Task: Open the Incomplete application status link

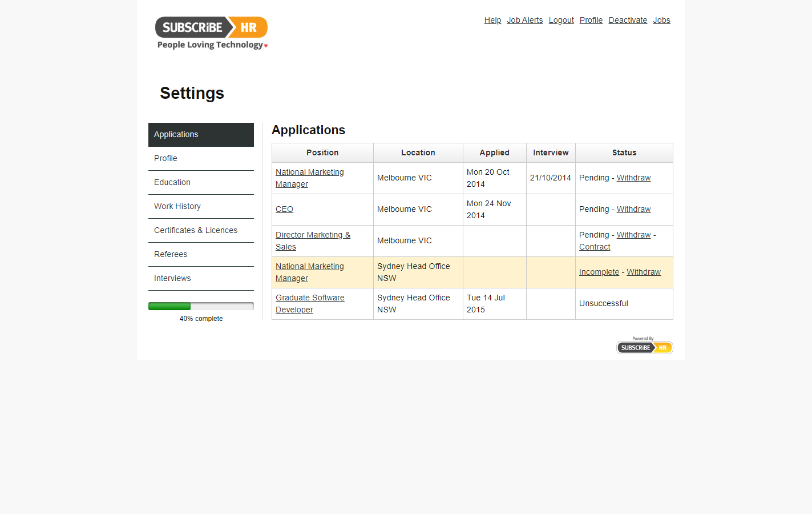Action: 599,272
